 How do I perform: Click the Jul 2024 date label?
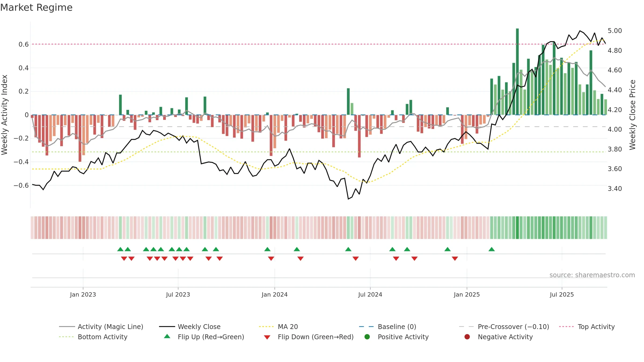370,294
